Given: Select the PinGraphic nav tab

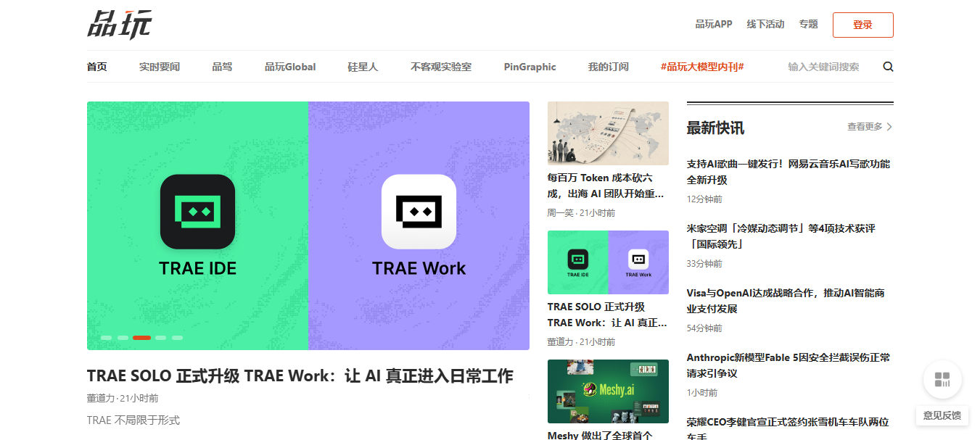Looking at the screenshot, I should 530,67.
